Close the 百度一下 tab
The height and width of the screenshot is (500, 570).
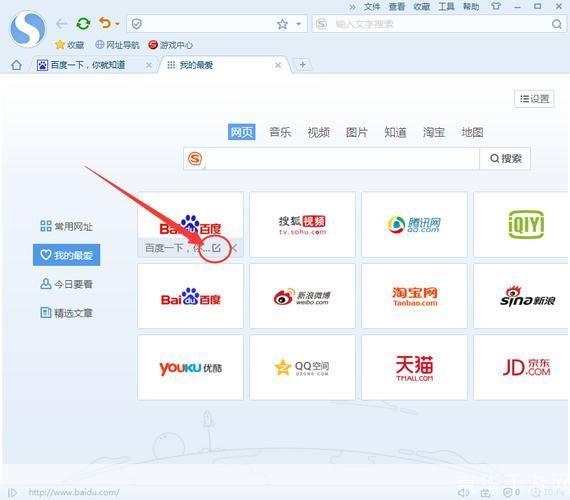pos(149,65)
